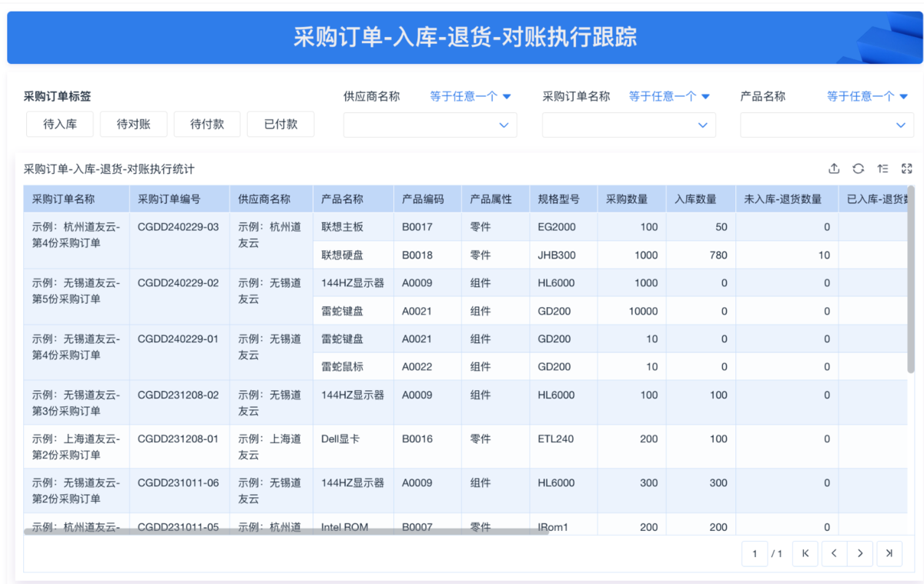Click the refresh icon above the table
Screen dimensions: 924x584
point(858,169)
